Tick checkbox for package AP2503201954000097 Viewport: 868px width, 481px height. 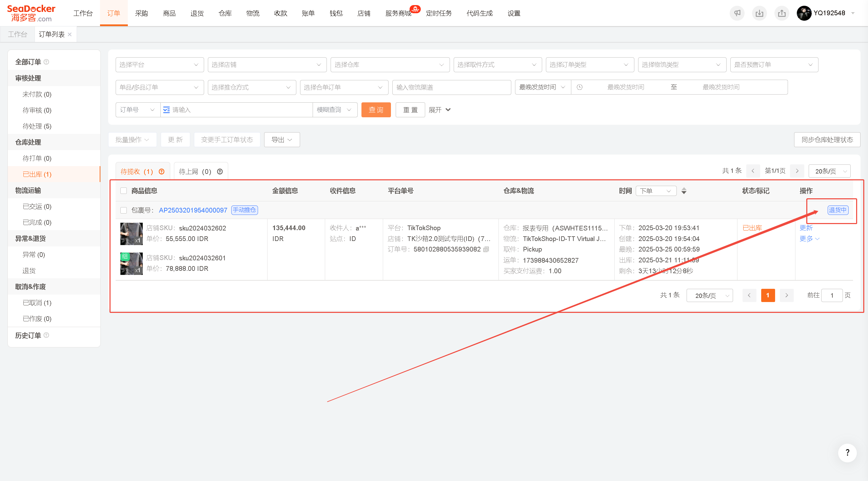click(x=124, y=210)
